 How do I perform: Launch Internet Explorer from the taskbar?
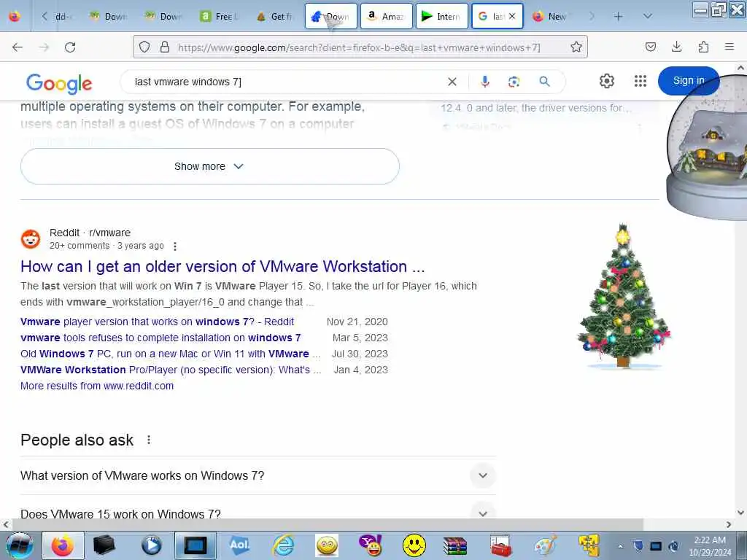pos(284,545)
